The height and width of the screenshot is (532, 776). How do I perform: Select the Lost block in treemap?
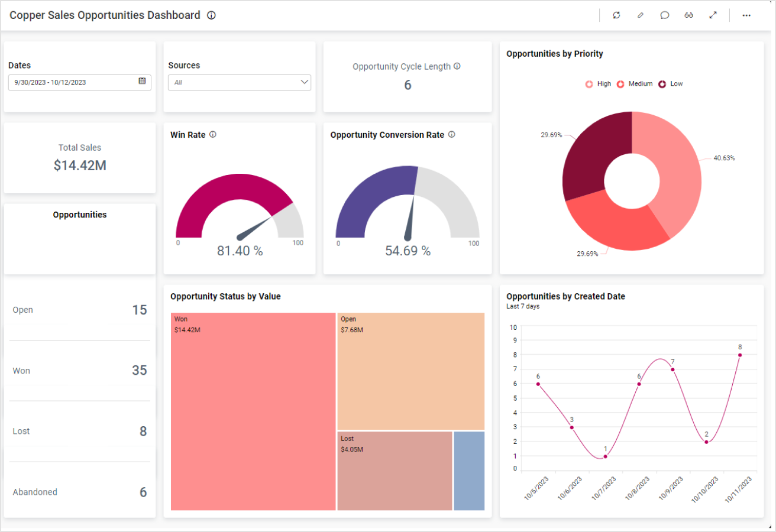pyautogui.click(x=395, y=471)
